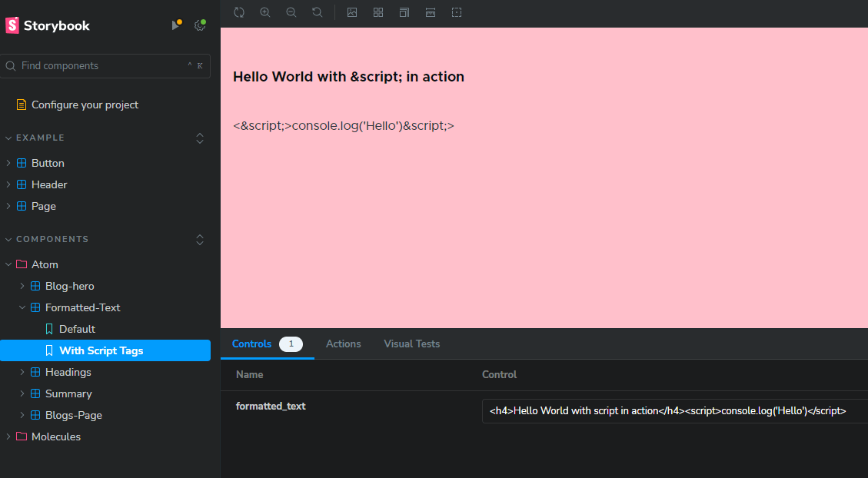This screenshot has width=868, height=478.
Task: Collapse the EXAMPLE section
Action: 8,138
